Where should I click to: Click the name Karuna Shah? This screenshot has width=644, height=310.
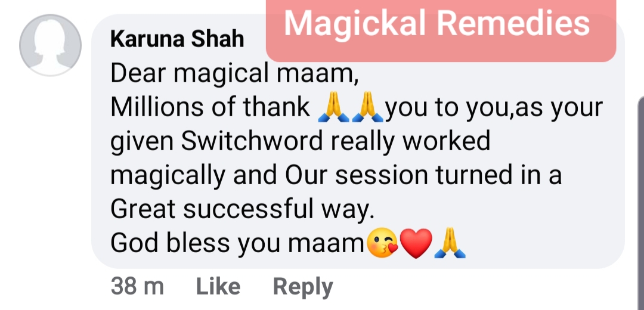[x=178, y=40]
